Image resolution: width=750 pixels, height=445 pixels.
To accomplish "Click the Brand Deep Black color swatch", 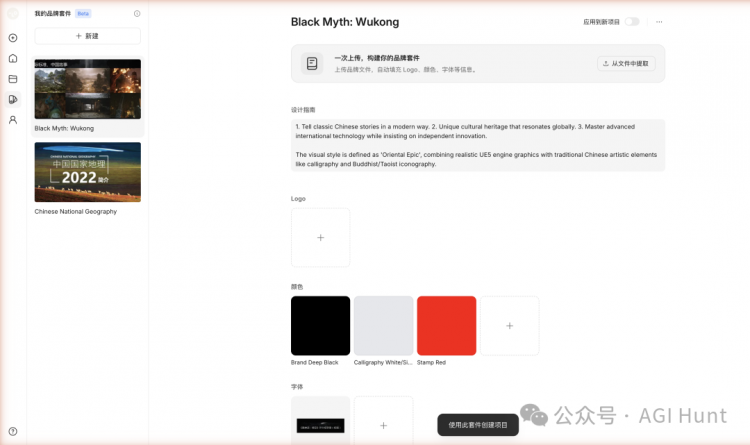I will 320,325.
